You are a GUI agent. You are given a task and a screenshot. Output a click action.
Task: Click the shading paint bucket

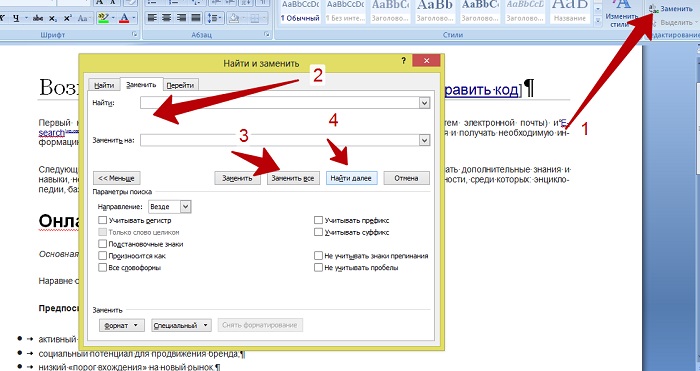click(x=234, y=18)
